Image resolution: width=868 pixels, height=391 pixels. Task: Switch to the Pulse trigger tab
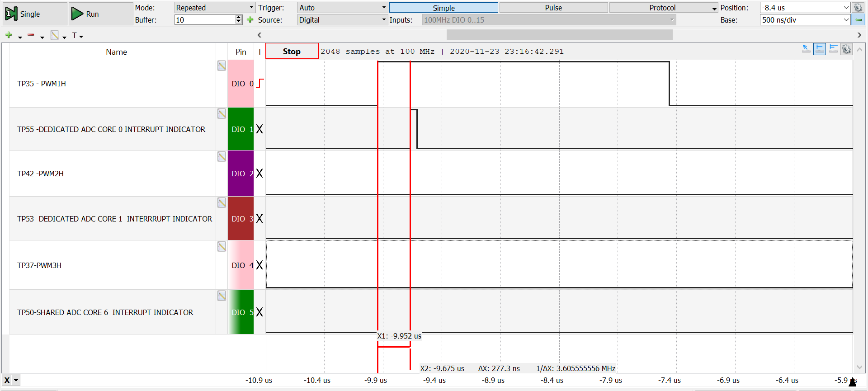coord(553,8)
